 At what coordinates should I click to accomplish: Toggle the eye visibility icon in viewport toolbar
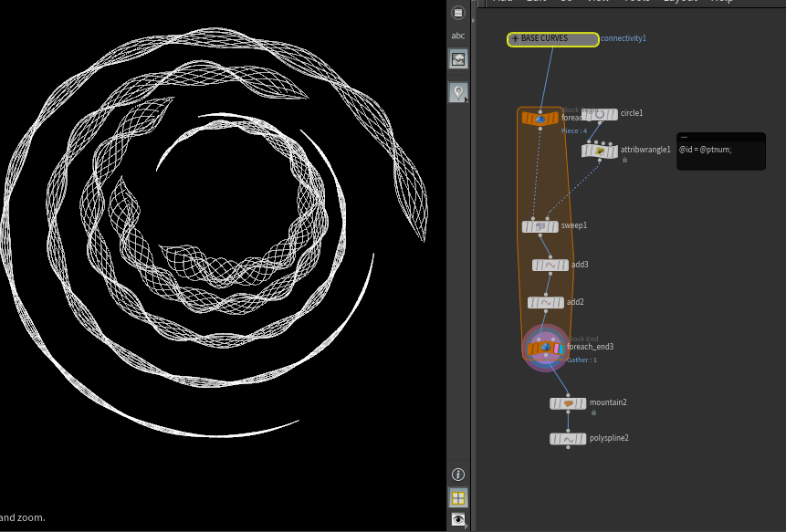coord(458,519)
